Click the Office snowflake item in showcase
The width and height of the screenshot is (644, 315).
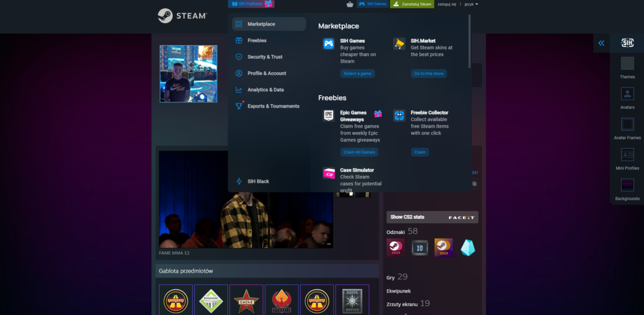[x=352, y=301]
